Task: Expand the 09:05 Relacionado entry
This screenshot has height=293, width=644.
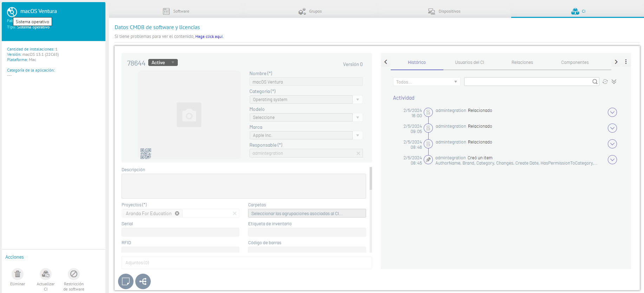Action: (x=612, y=128)
